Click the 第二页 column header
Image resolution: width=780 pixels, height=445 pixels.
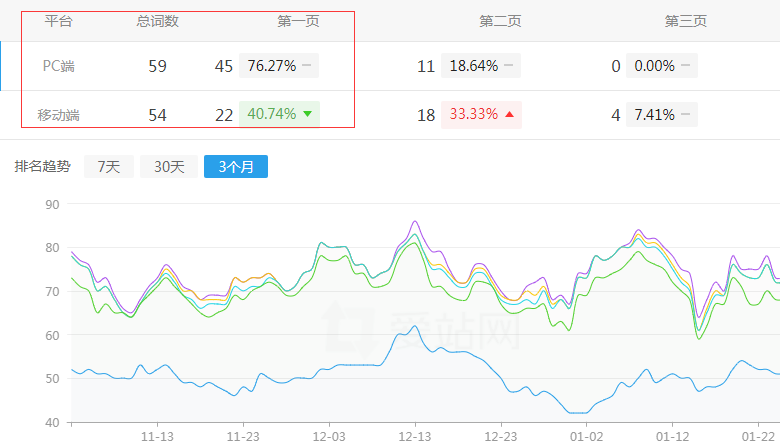click(500, 21)
